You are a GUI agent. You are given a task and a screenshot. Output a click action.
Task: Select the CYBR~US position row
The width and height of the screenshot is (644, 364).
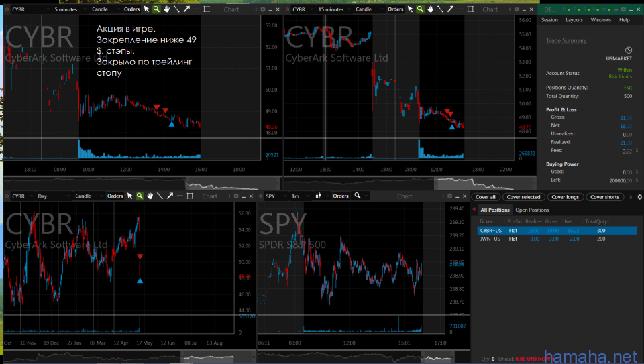557,230
